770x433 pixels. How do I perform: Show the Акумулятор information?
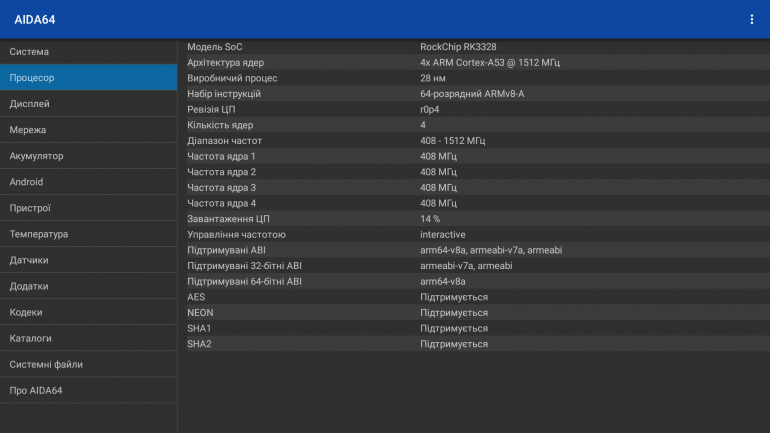click(88, 156)
